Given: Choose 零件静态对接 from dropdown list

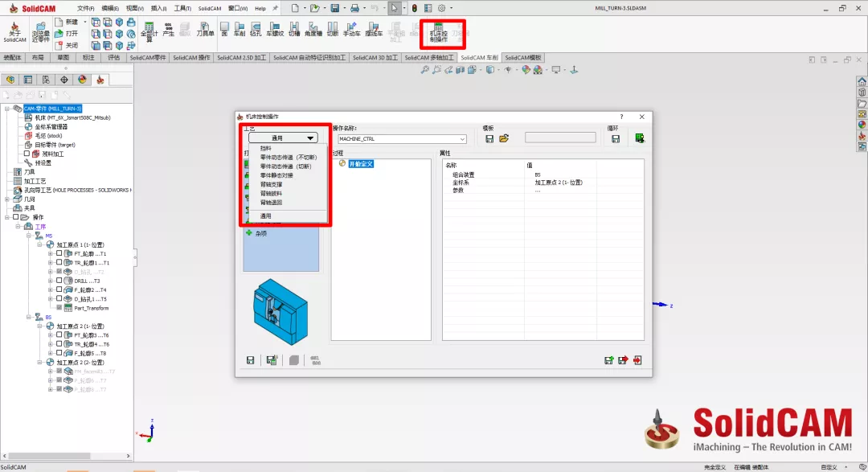Looking at the screenshot, I should 276,175.
